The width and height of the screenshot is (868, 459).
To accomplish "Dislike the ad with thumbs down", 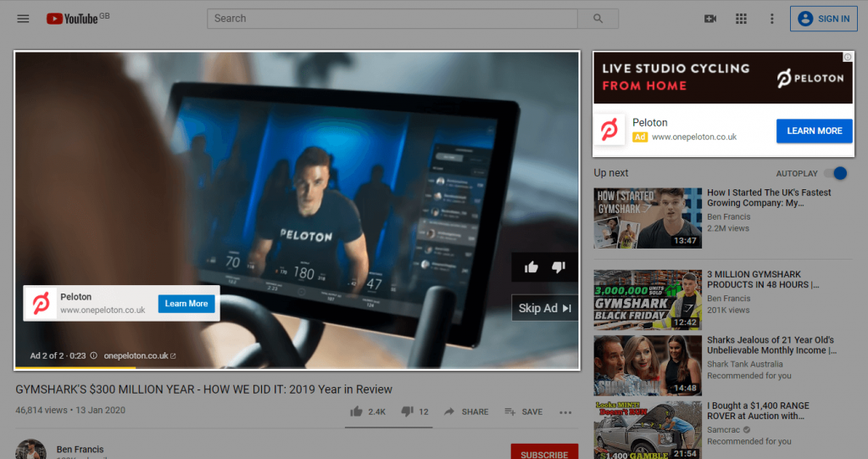I will click(558, 267).
